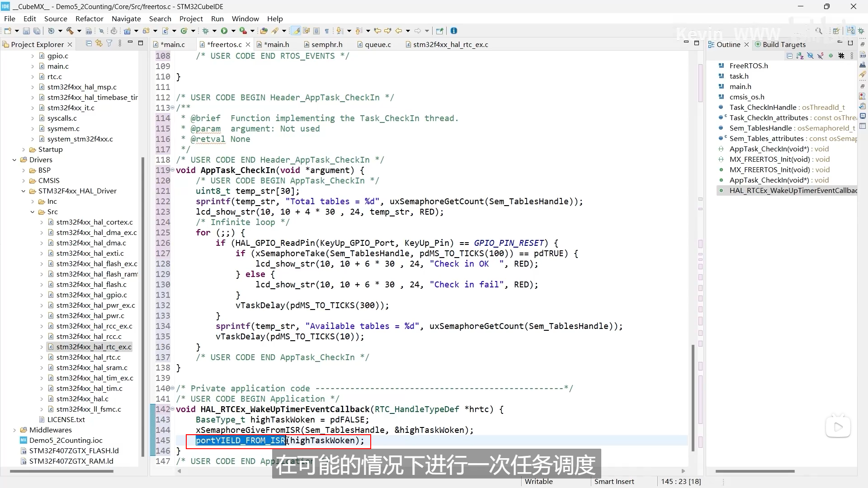
Task: Close the Project Explorer view
Action: click(x=70, y=44)
